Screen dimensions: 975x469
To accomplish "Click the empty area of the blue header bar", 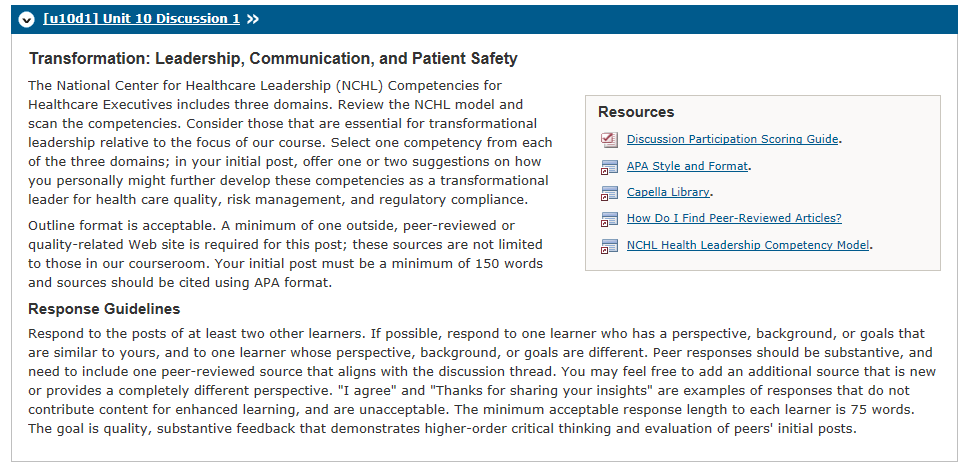I will click(x=609, y=19).
